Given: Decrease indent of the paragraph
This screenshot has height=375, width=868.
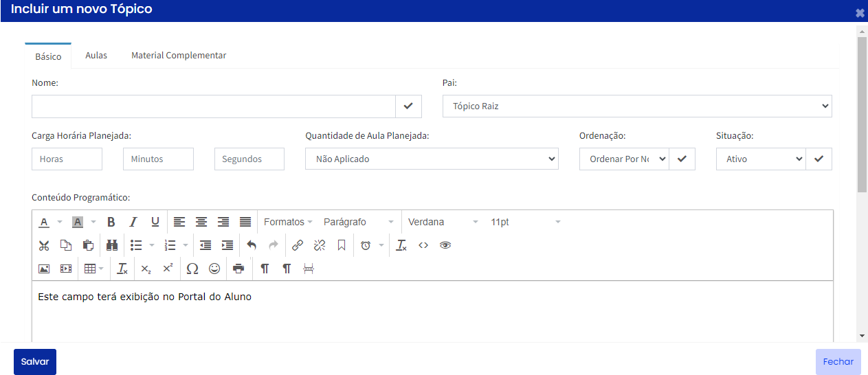Looking at the screenshot, I should (205, 245).
